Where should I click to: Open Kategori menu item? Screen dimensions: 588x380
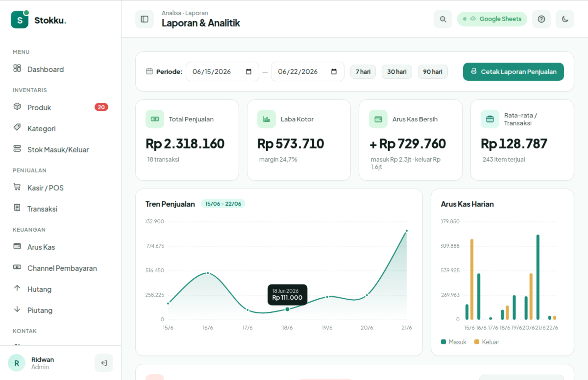61,128
